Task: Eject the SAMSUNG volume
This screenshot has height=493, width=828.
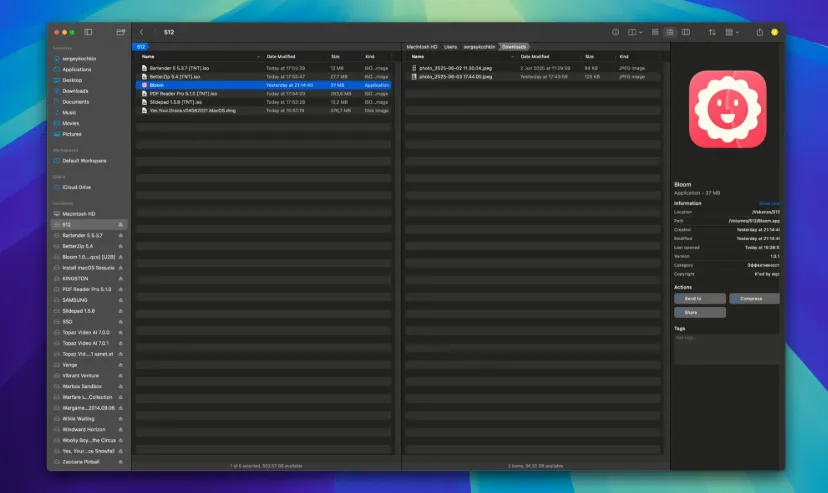Action: (120, 300)
